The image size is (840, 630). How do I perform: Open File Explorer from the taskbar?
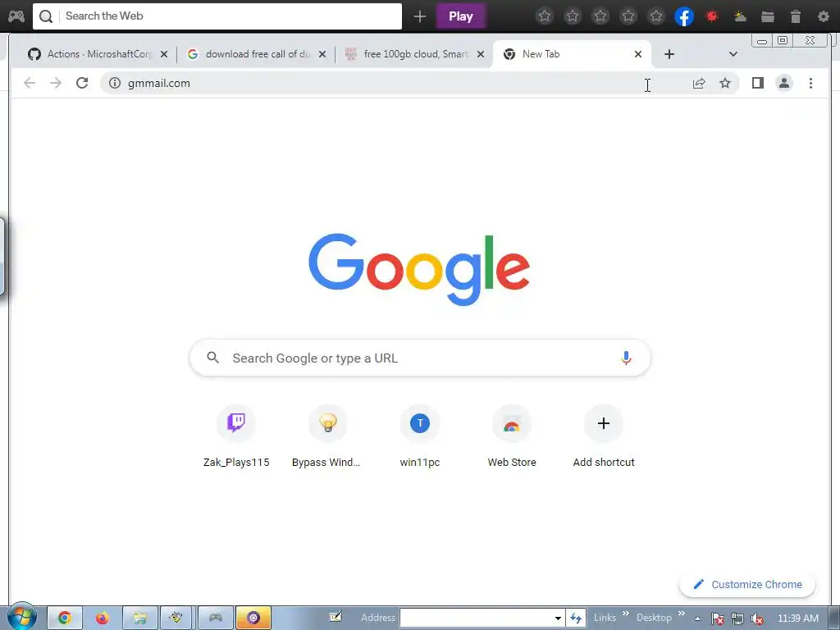point(140,619)
